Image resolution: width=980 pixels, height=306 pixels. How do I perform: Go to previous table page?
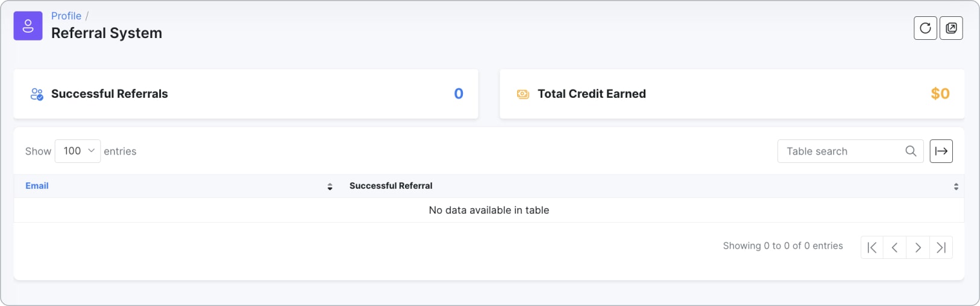pyautogui.click(x=895, y=247)
